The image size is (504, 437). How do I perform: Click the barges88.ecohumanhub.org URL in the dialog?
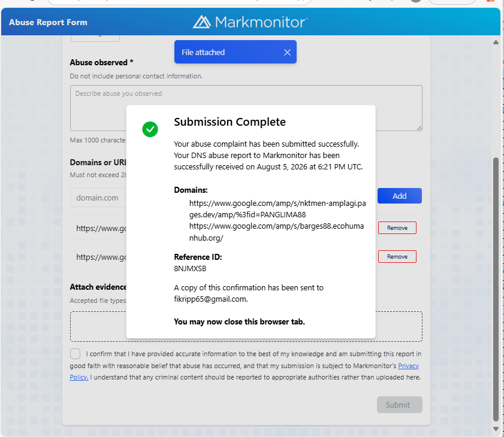[276, 232]
